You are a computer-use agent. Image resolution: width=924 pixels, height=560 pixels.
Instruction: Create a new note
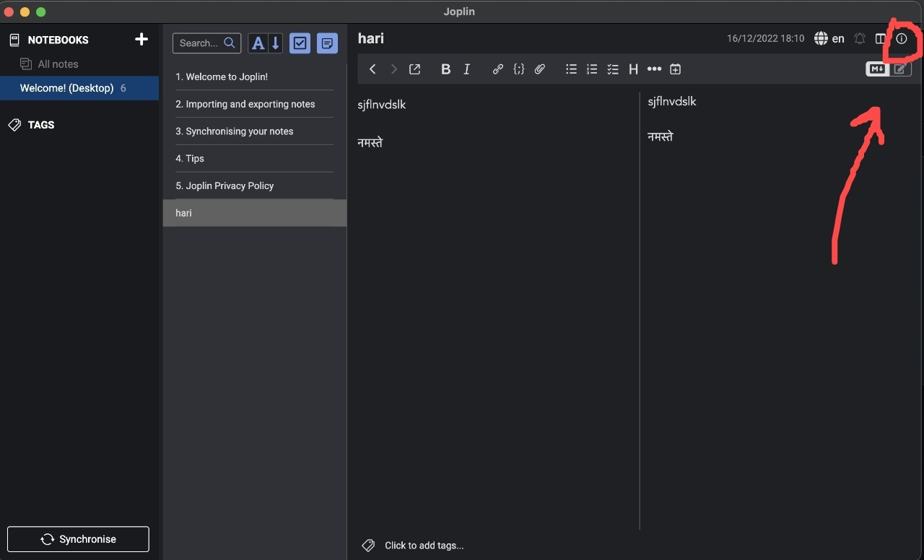coord(328,43)
